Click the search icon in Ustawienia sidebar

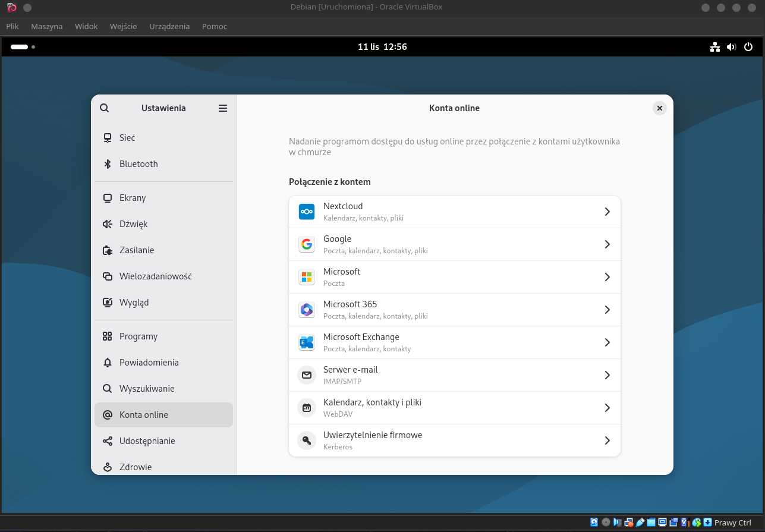point(104,108)
